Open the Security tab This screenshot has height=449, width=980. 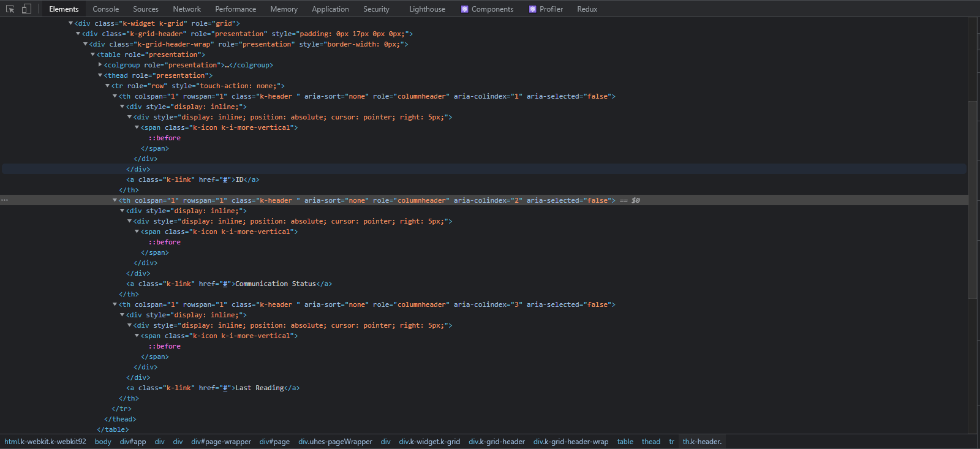click(376, 9)
